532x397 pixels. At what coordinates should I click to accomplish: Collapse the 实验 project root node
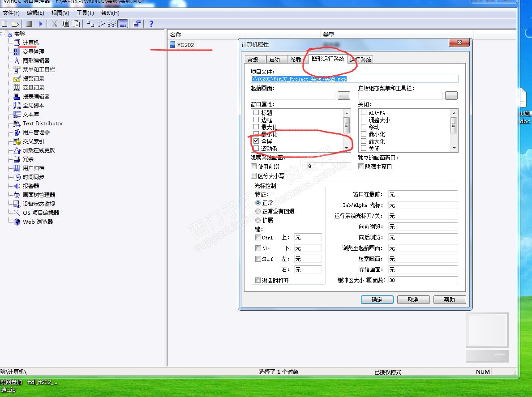1,34
